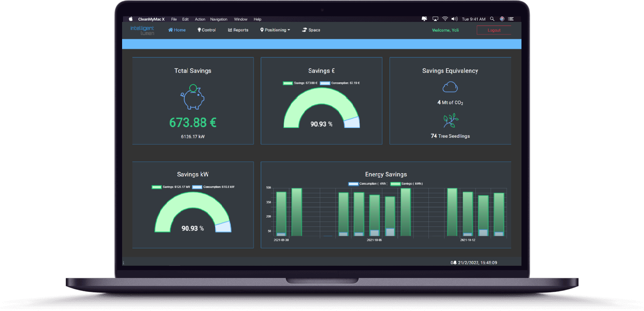Click the 21/2/2022, 15:45:09 timestamp

(x=478, y=263)
